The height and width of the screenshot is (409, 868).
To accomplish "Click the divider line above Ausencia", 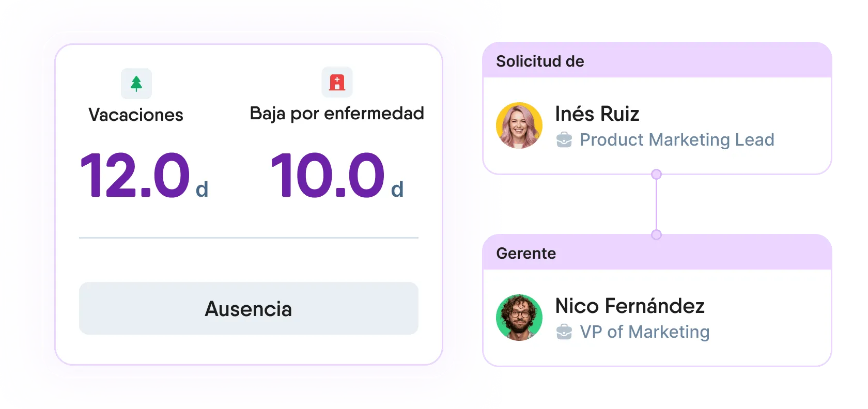I will point(249,238).
